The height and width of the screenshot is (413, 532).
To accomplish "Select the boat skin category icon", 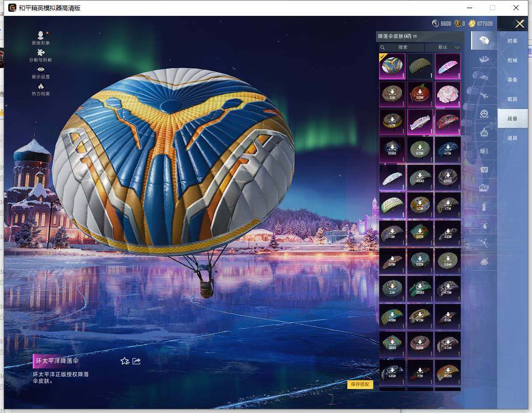I will 484,59.
